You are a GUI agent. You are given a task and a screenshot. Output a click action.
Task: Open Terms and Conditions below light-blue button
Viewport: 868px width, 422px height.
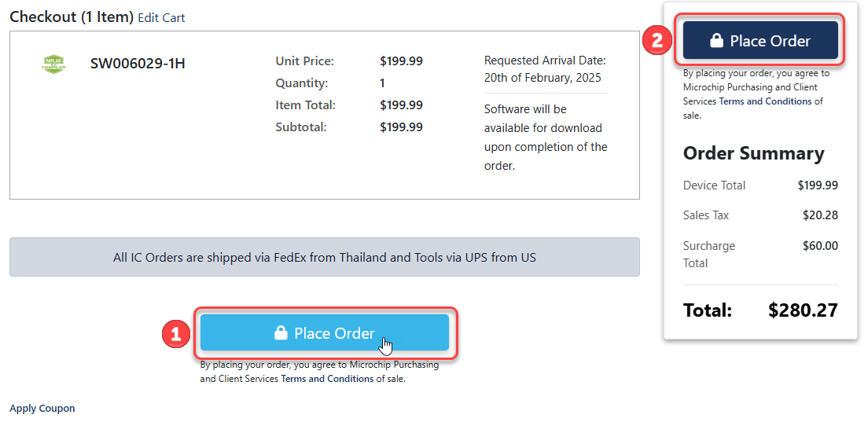tap(327, 379)
